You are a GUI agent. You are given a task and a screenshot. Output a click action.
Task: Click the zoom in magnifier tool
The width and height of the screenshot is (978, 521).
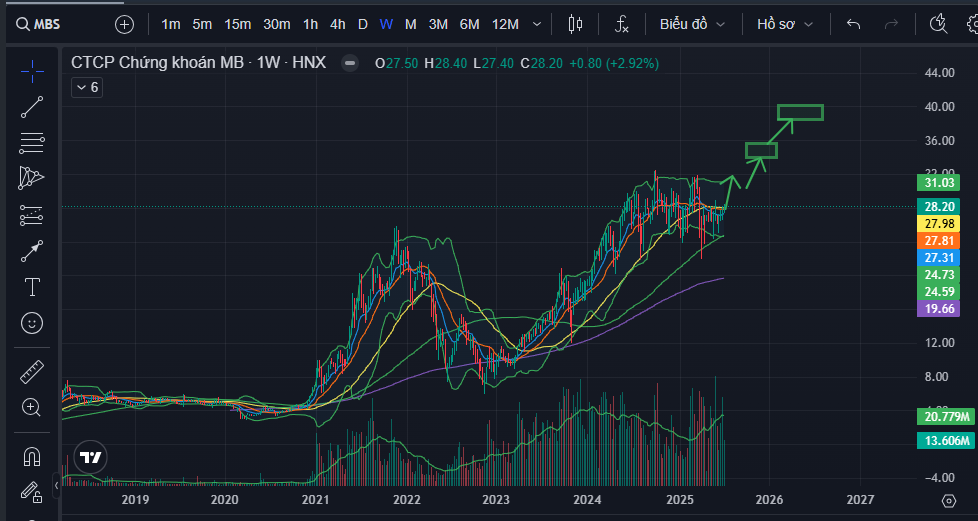point(32,407)
